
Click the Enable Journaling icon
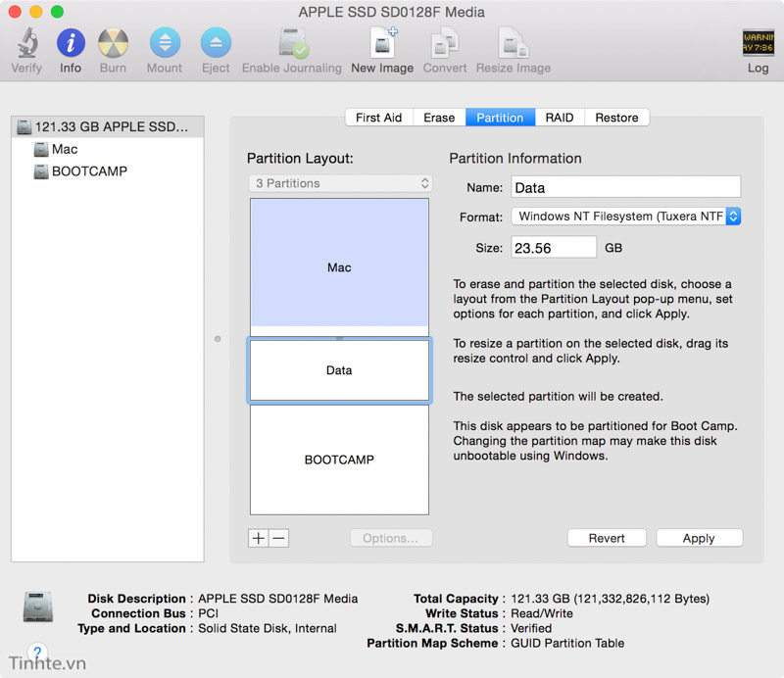(x=293, y=43)
